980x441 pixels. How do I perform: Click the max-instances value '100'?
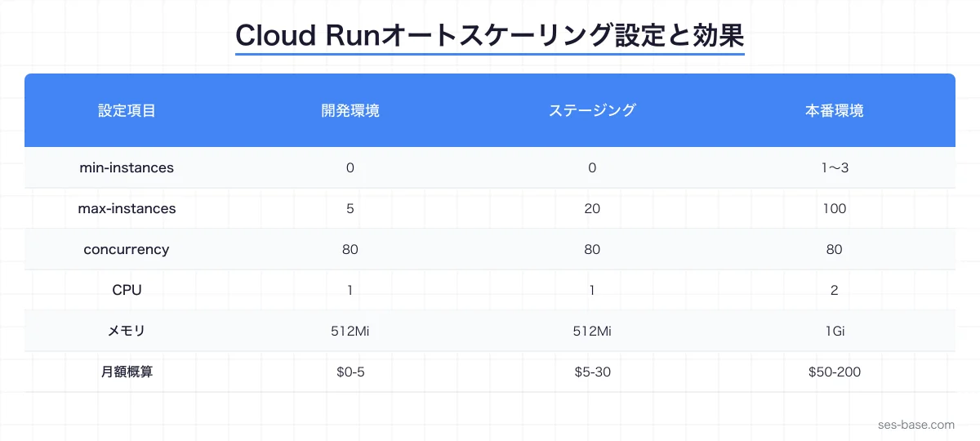point(834,208)
